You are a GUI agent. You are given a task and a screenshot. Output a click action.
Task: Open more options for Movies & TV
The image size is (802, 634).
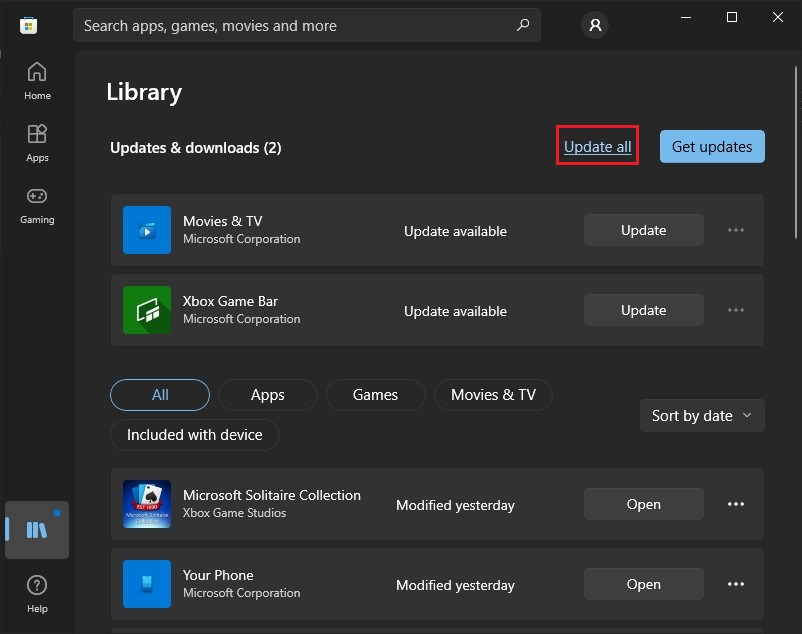click(736, 230)
